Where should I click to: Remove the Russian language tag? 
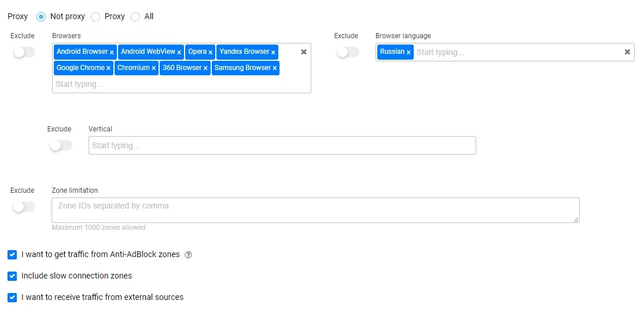tap(409, 52)
